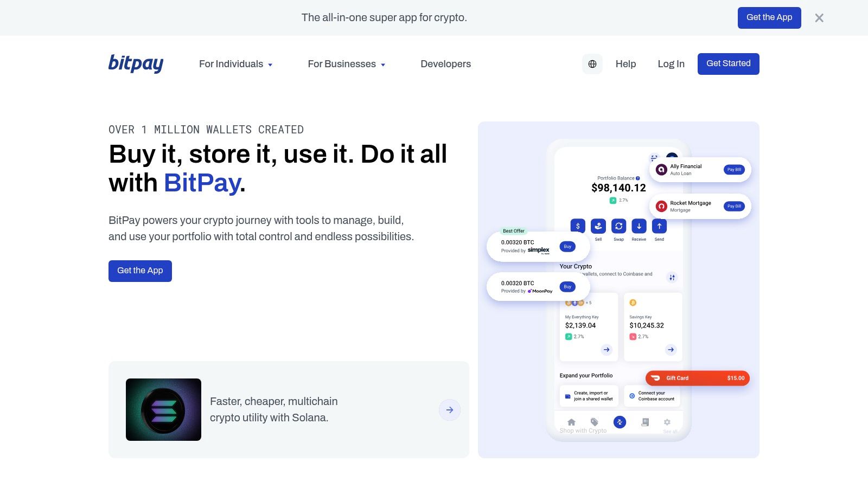Image resolution: width=868 pixels, height=488 pixels.
Task: Click the Sell icon in the wallet preview
Action: (x=598, y=227)
